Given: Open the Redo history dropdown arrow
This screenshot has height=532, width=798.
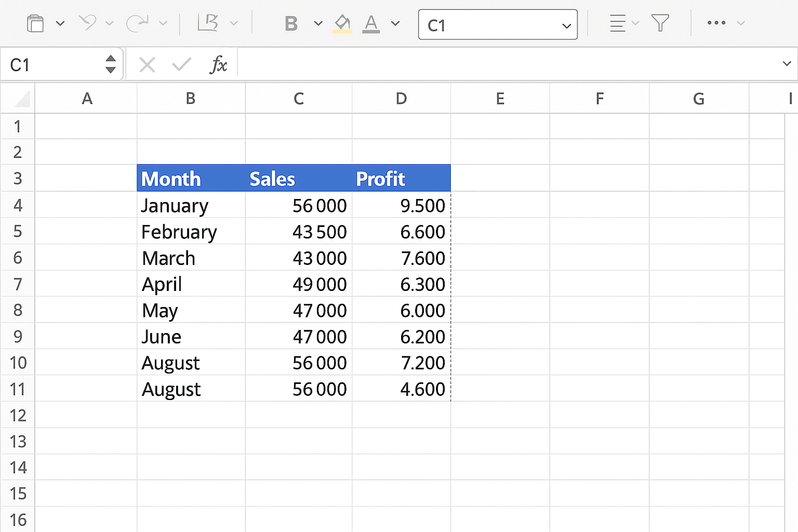Looking at the screenshot, I should tap(163, 23).
